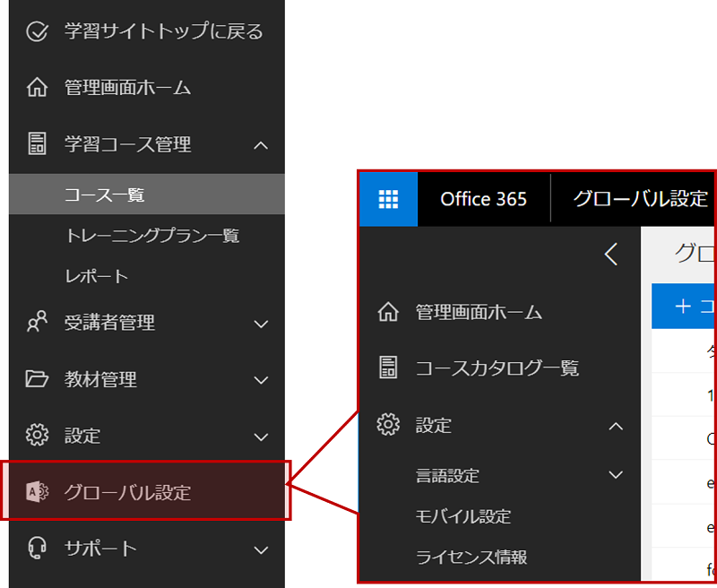Image resolution: width=717 pixels, height=588 pixels.
Task: Click the Access-style グローバル設定 icon
Action: pyautogui.click(x=37, y=491)
